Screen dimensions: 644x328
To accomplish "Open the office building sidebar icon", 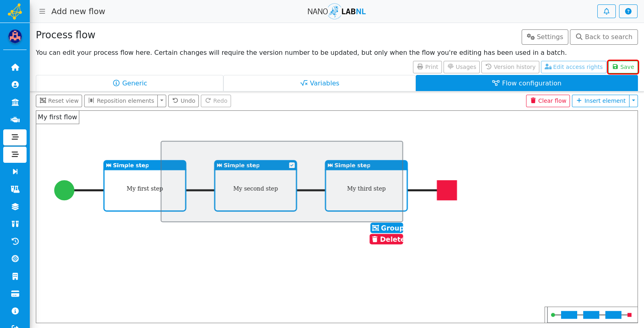I will pos(15,276).
